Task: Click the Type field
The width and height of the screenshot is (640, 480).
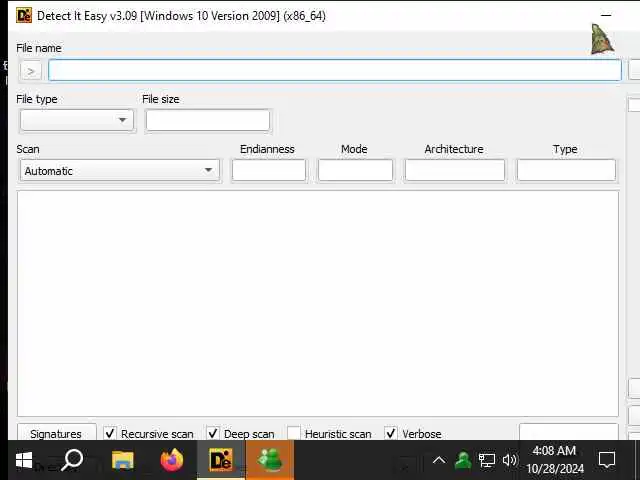Action: 566,170
